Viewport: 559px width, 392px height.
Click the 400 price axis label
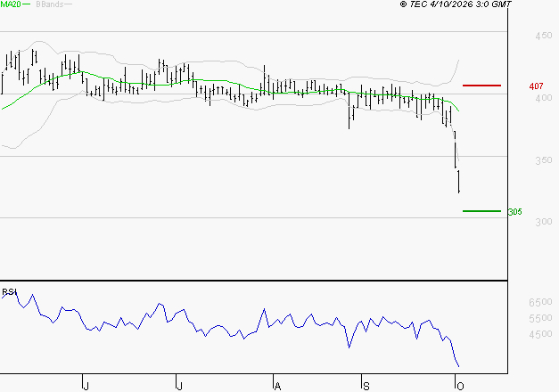[544, 98]
